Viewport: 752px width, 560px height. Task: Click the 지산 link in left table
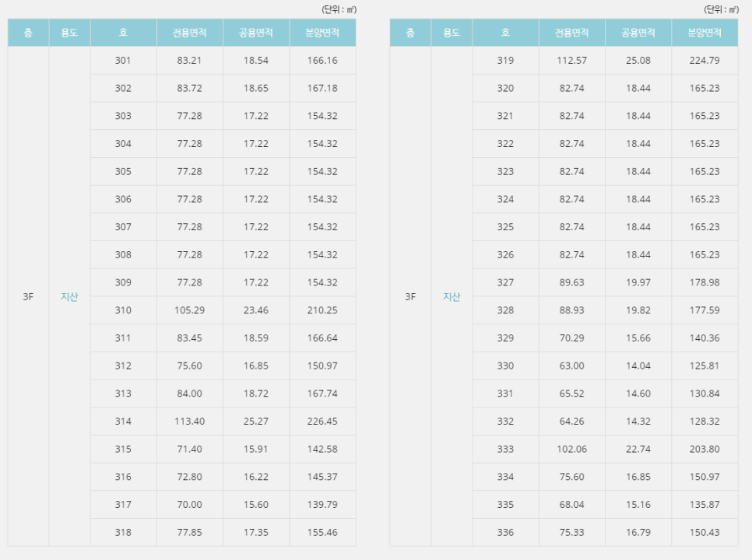pos(69,296)
